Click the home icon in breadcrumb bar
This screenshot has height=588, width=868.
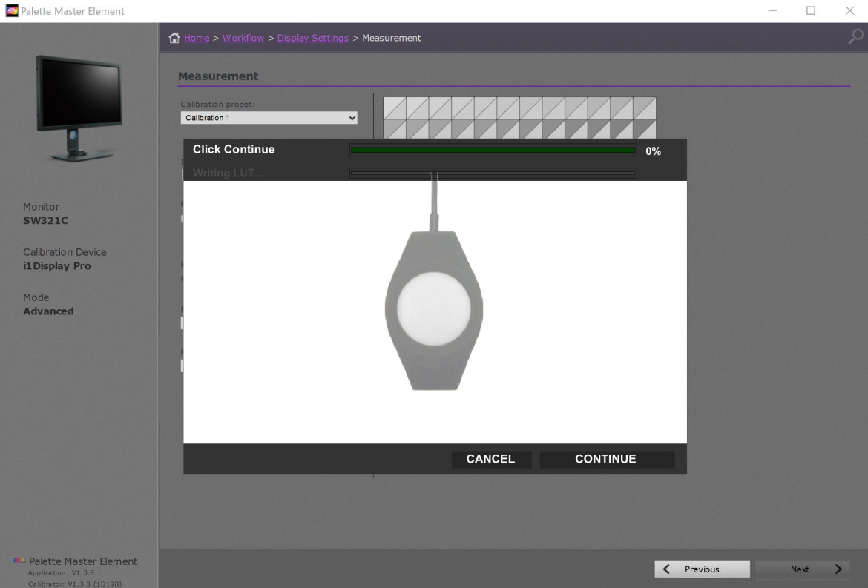pyautogui.click(x=174, y=38)
